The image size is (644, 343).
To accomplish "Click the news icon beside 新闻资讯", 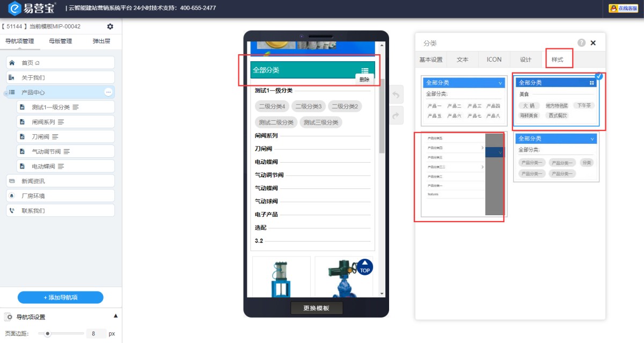I will [x=12, y=181].
